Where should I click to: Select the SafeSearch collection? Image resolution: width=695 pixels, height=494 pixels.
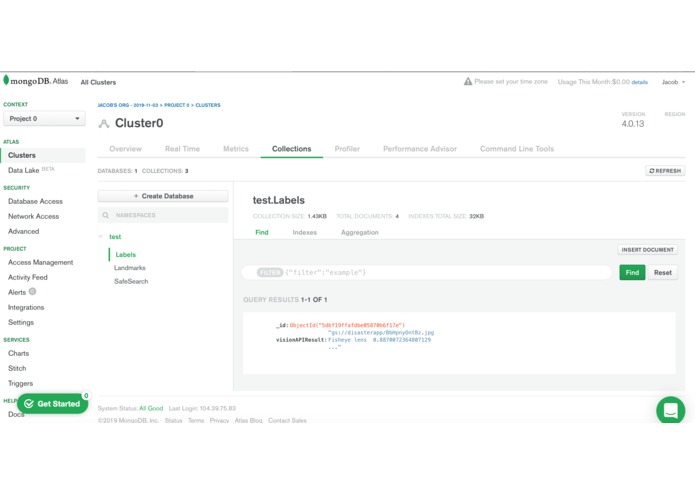click(x=131, y=281)
